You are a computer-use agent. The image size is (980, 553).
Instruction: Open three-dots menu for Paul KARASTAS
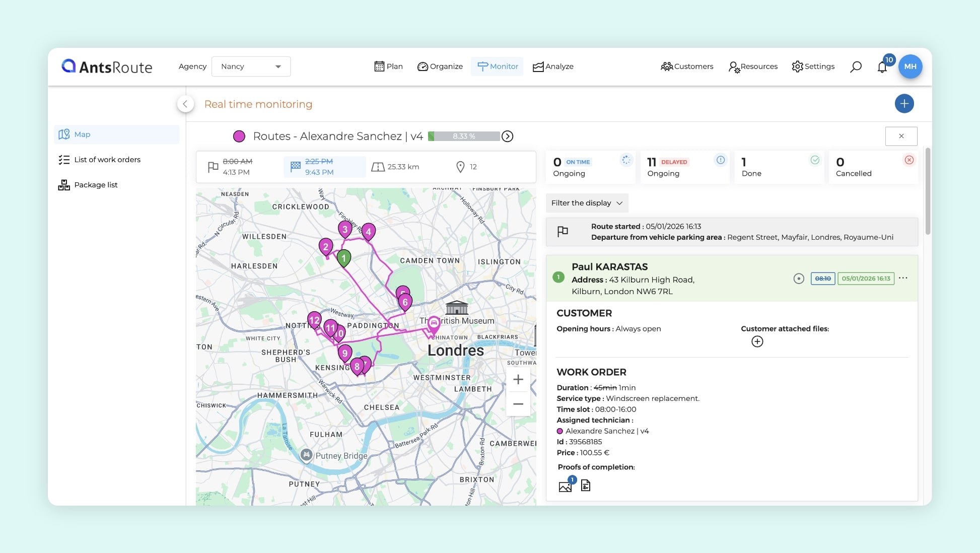(x=903, y=278)
